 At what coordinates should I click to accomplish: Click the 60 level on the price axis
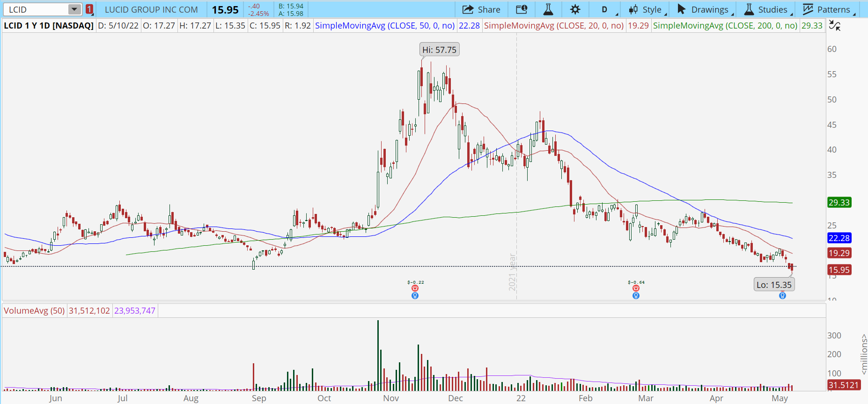click(x=832, y=49)
